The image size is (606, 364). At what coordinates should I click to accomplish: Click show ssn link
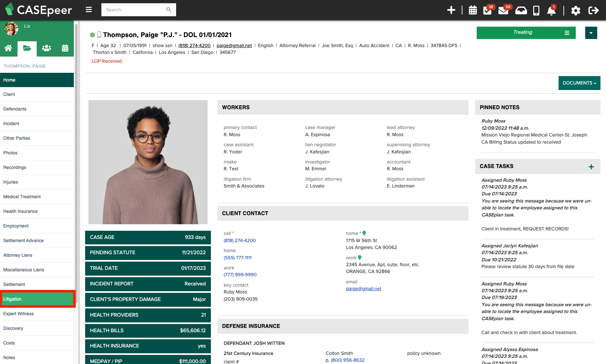click(x=162, y=45)
